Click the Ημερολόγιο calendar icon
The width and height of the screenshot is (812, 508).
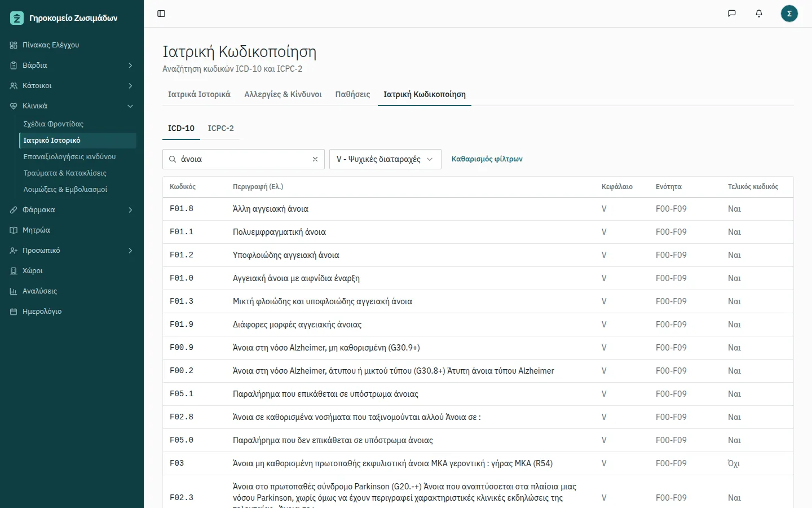coord(14,312)
